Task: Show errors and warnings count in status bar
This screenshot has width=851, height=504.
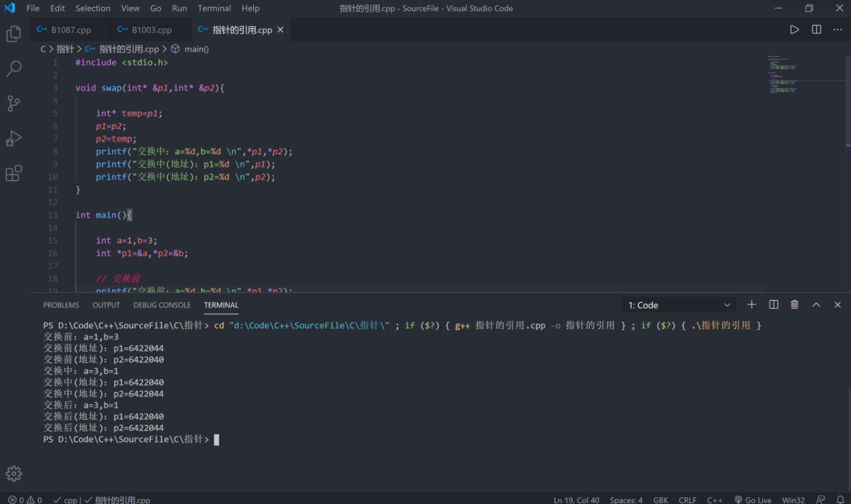Action: (x=25, y=500)
